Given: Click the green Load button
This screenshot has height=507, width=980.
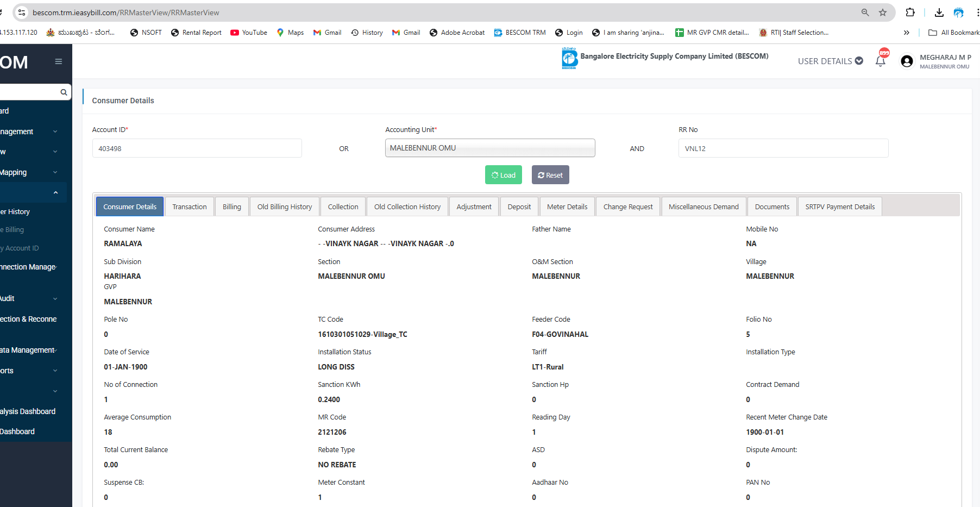Looking at the screenshot, I should (x=504, y=175).
